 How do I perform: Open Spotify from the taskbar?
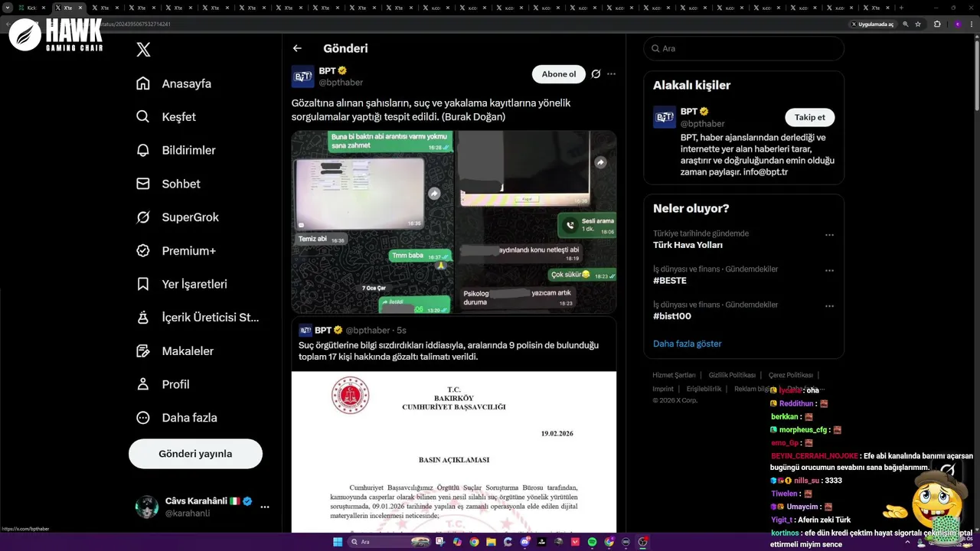click(x=593, y=542)
